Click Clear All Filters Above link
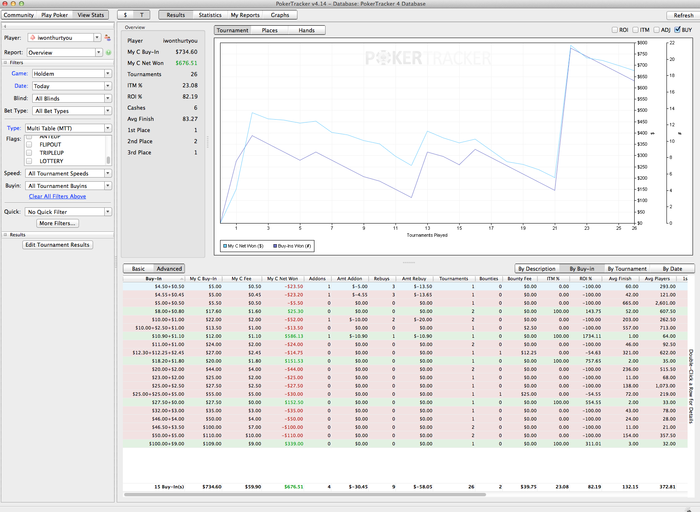The height and width of the screenshot is (512, 700). coord(57,196)
